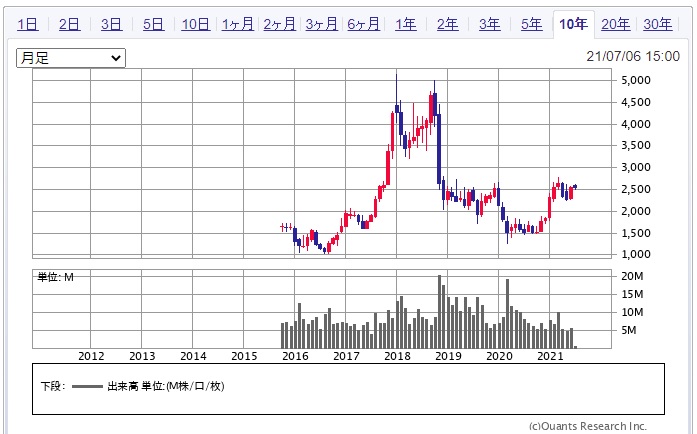Screen dimensions: 697x434
Task: Click the tallest volume bar in late 2018
Action: tap(439, 311)
